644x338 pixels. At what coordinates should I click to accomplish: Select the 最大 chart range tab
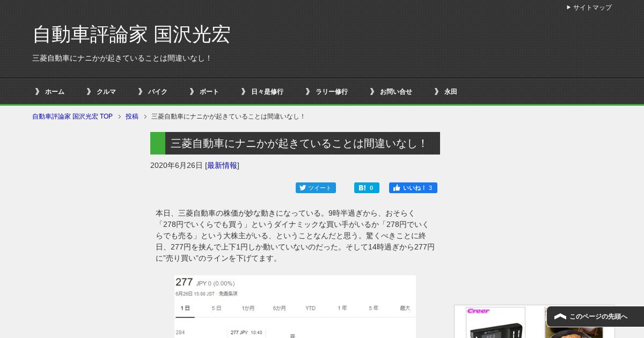click(x=405, y=308)
